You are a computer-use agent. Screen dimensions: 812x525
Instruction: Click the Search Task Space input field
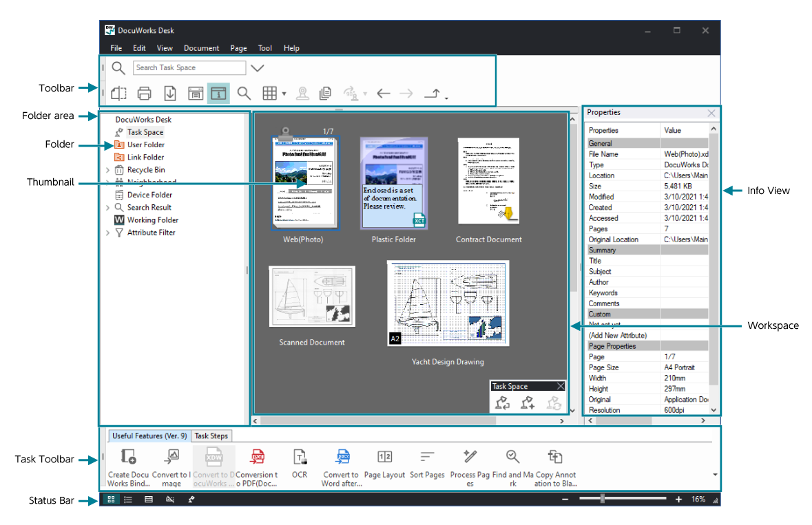point(189,67)
